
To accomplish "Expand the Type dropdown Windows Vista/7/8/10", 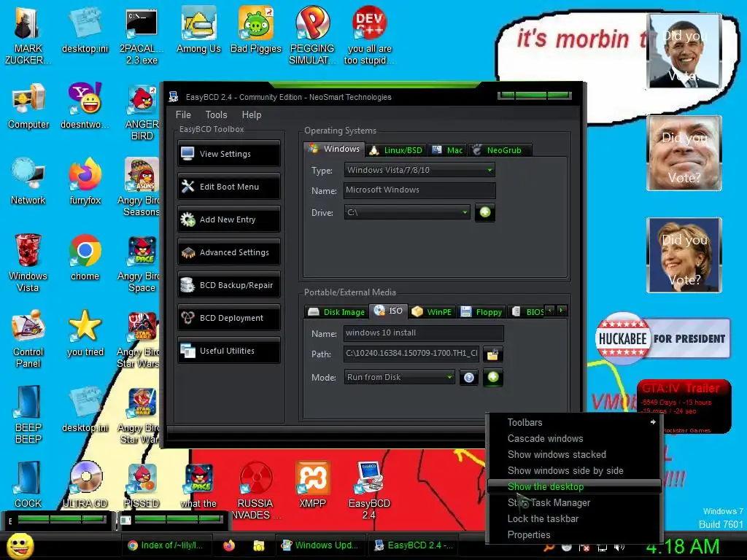I will tap(419, 170).
